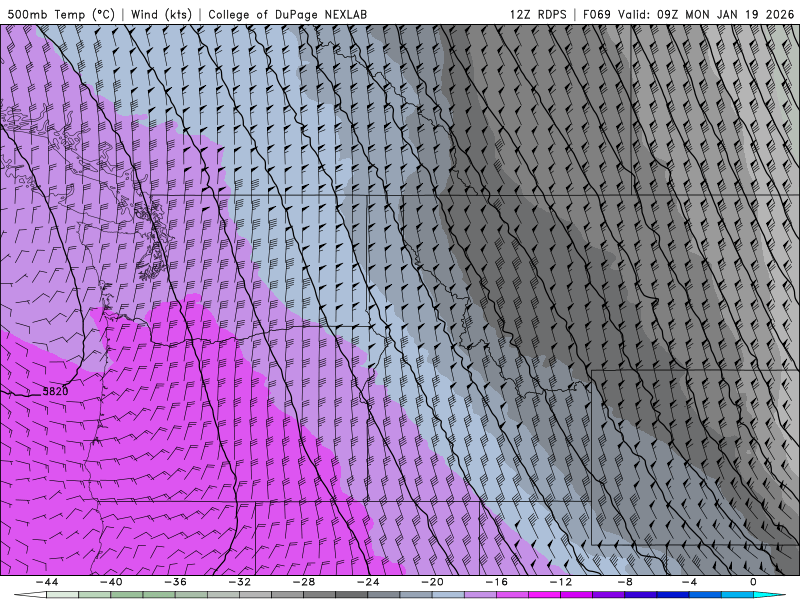Click the "College of DuPage NEXLAB" text
The height and width of the screenshot is (600, 800).
point(287,14)
